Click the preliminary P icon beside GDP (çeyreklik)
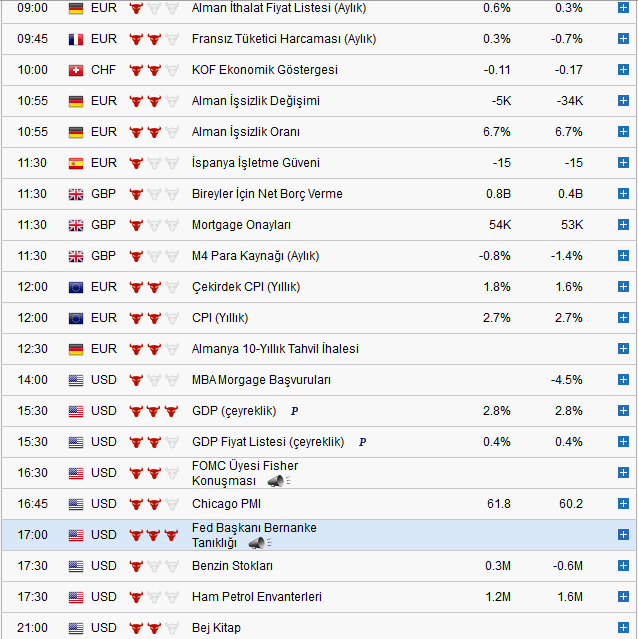Screen dimensions: 638x639 click(294, 411)
